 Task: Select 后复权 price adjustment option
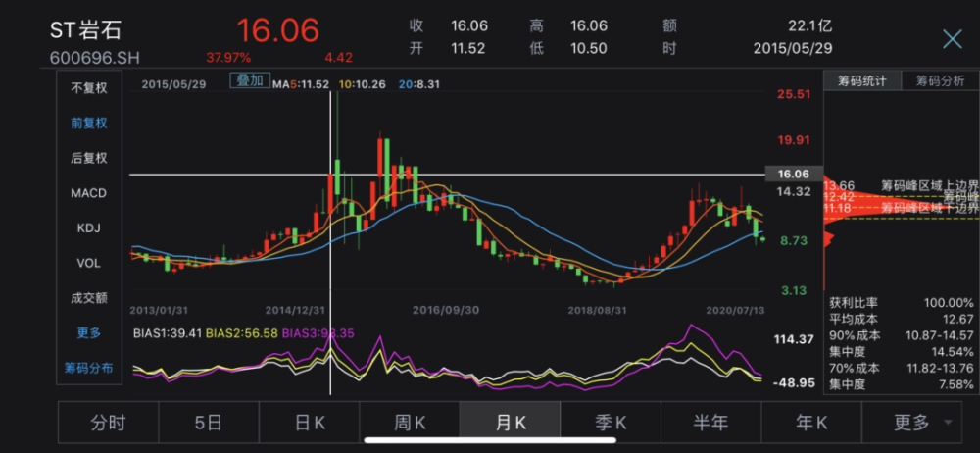(89, 158)
